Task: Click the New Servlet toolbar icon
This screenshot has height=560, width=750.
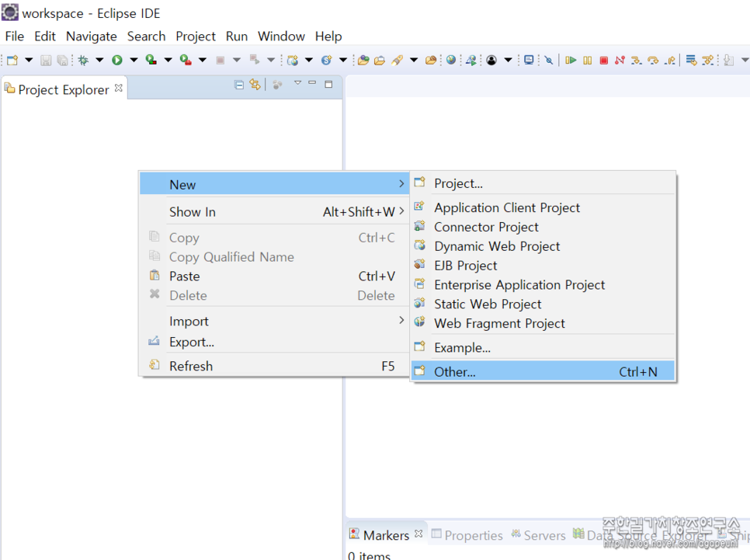Action: pos(327,60)
